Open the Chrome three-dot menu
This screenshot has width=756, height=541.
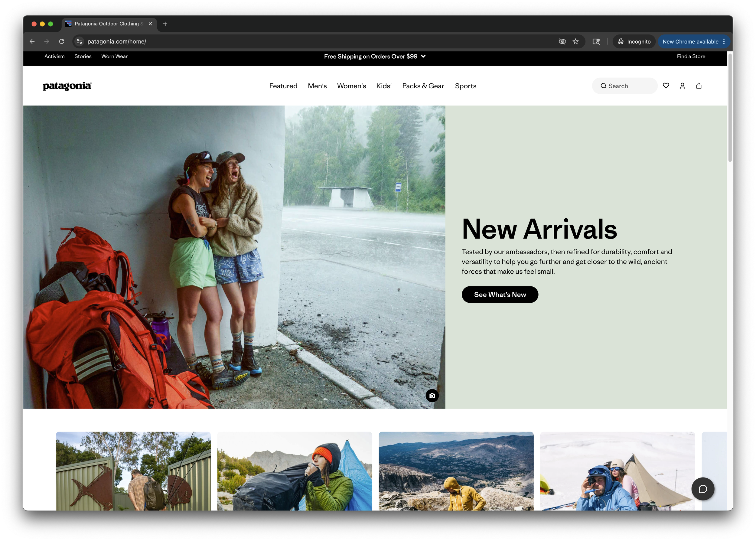[724, 41]
